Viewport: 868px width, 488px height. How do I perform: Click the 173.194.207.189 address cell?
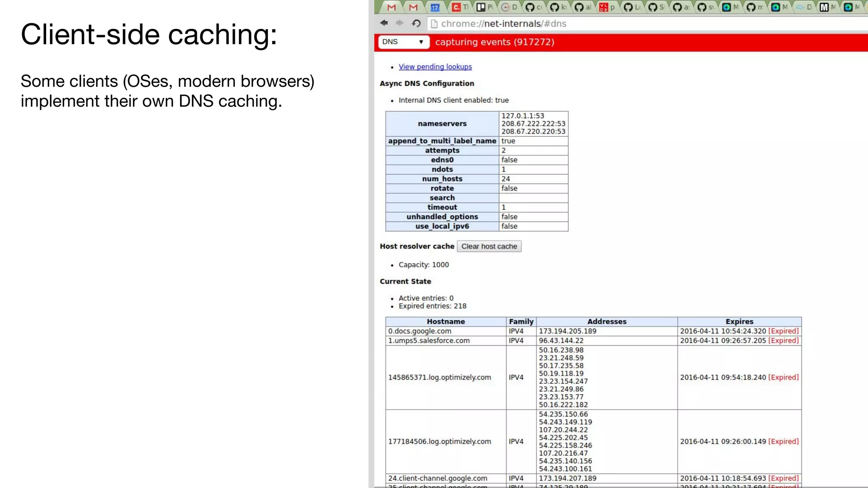coord(607,478)
